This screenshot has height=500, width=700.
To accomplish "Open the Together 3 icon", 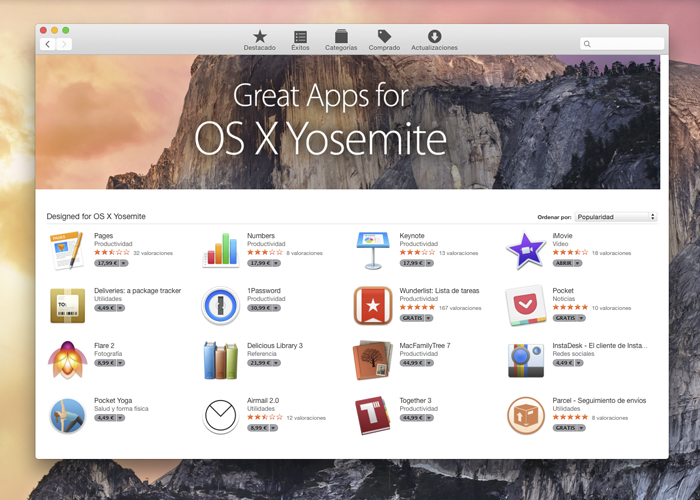I will (373, 416).
